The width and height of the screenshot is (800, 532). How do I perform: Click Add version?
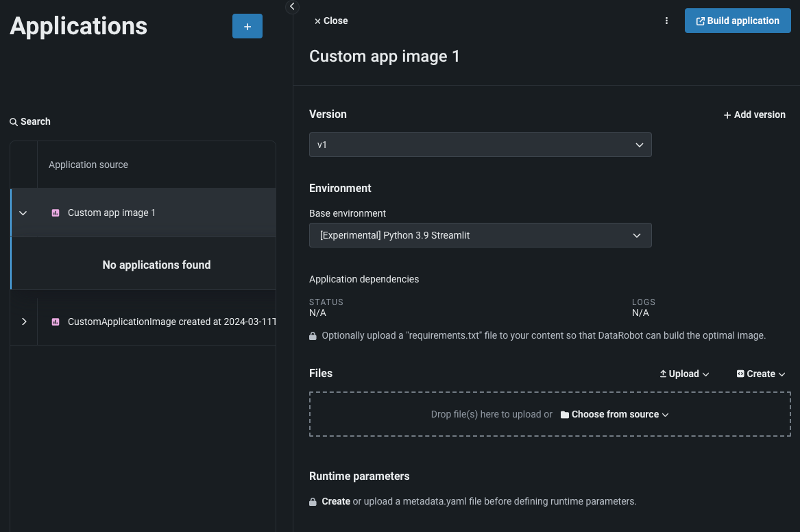tap(754, 115)
